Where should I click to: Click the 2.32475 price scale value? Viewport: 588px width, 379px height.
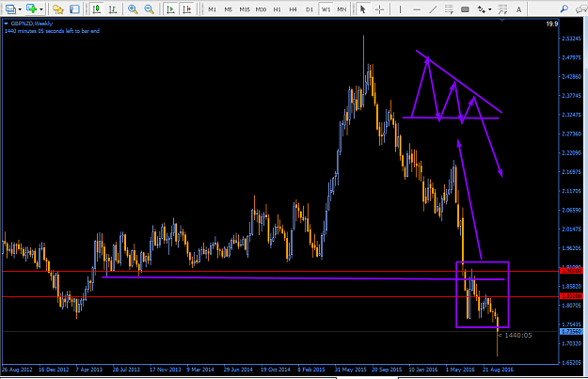[x=571, y=115]
